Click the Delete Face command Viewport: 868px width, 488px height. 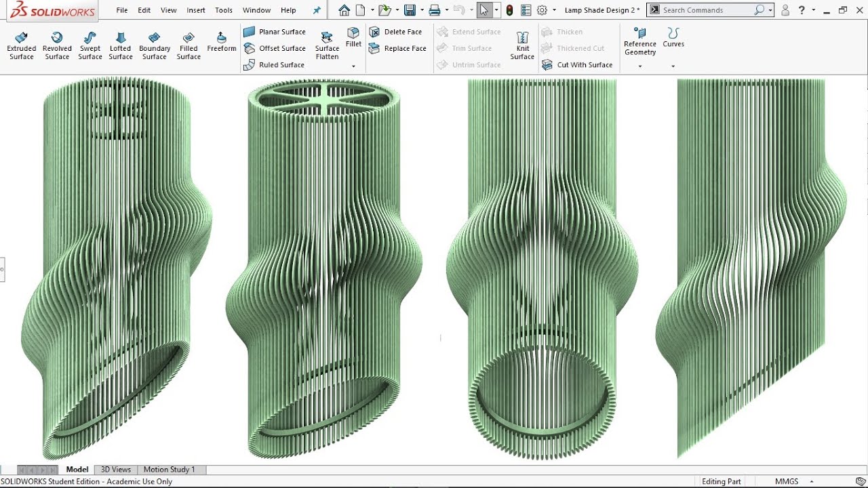click(395, 32)
